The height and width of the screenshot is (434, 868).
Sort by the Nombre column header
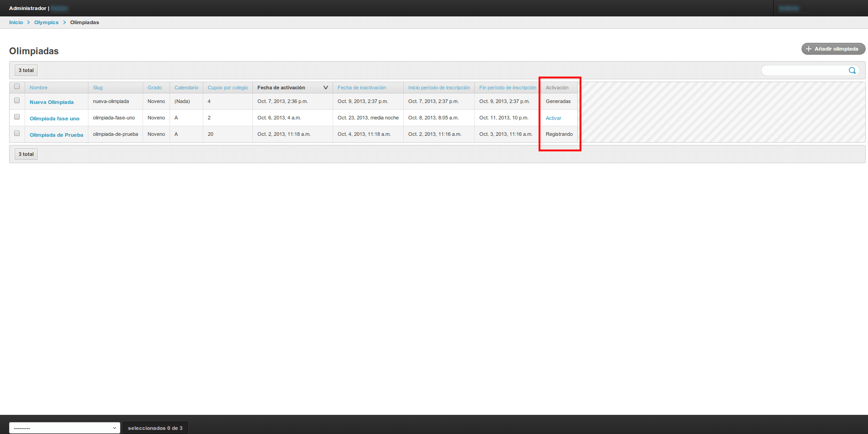pos(38,88)
